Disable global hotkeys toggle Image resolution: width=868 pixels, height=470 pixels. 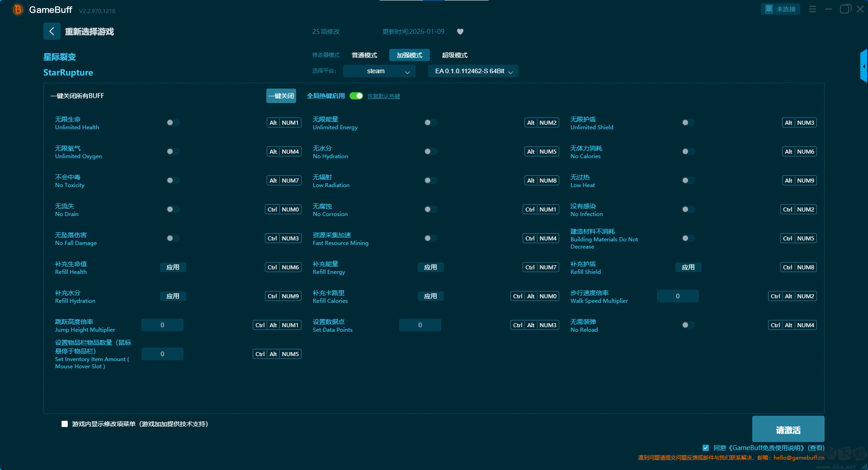click(x=356, y=96)
